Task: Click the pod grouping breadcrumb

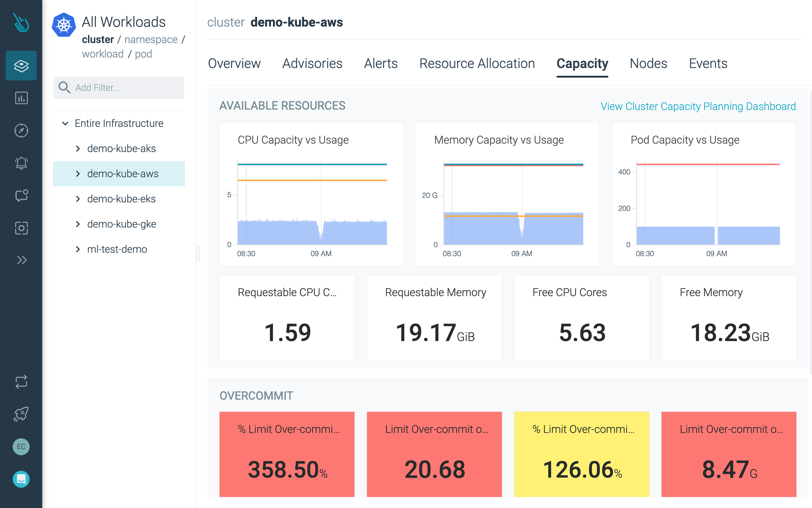Action: (143, 54)
